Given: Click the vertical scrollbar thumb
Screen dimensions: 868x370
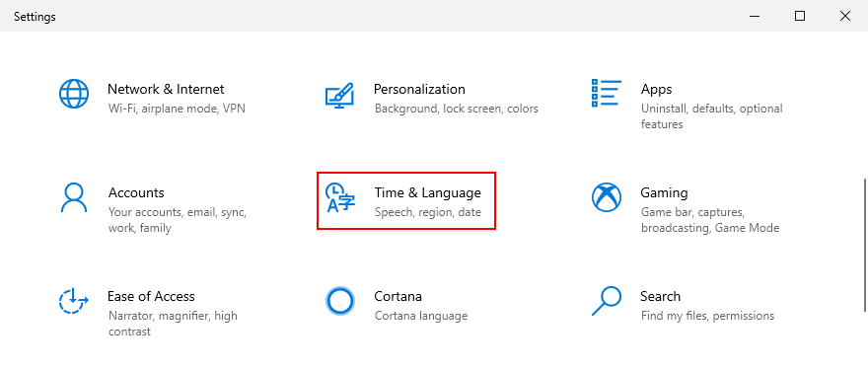Looking at the screenshot, I should [x=865, y=245].
